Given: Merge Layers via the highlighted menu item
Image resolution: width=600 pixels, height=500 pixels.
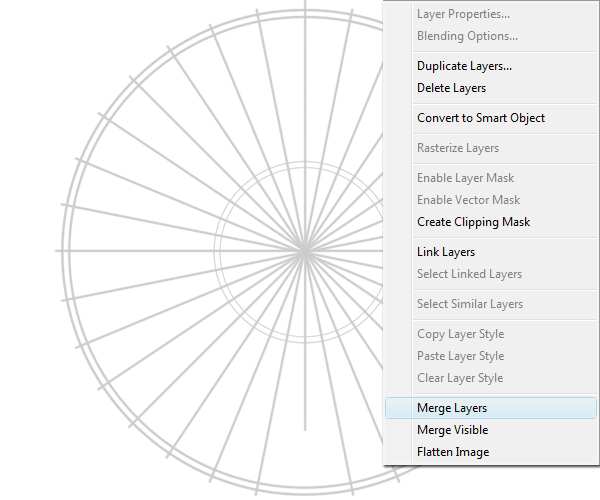Looking at the screenshot, I should pos(452,408).
